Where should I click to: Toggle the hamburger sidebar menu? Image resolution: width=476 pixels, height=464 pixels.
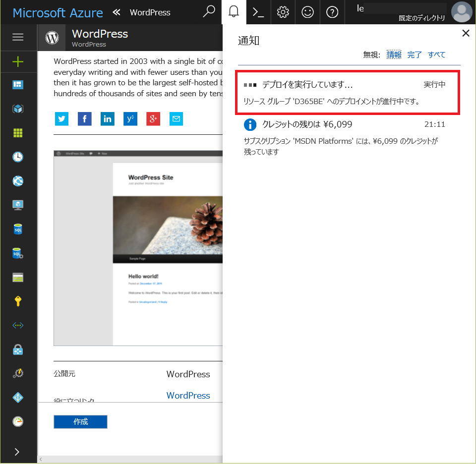coord(18,37)
